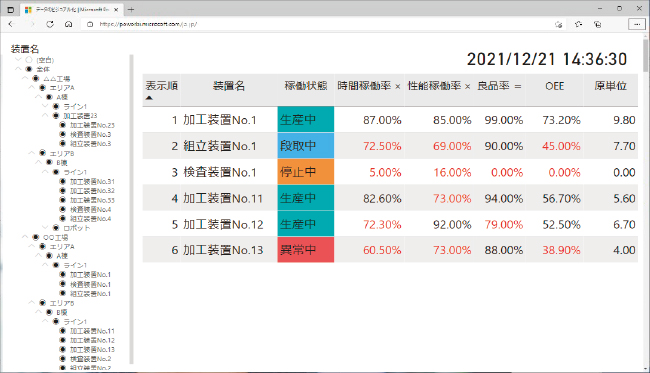Close the current browser tab with its x
Image resolution: width=650 pixels, height=373 pixels.
tap(116, 10)
